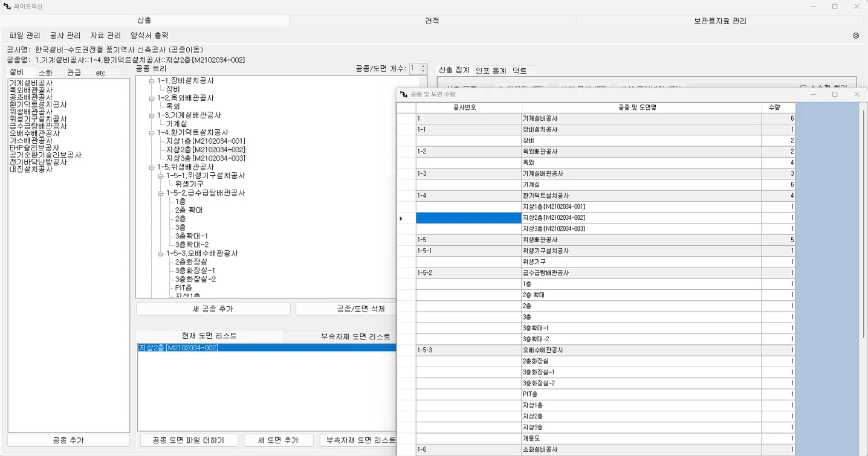Select 내진설치공사 in the left list

[31, 170]
